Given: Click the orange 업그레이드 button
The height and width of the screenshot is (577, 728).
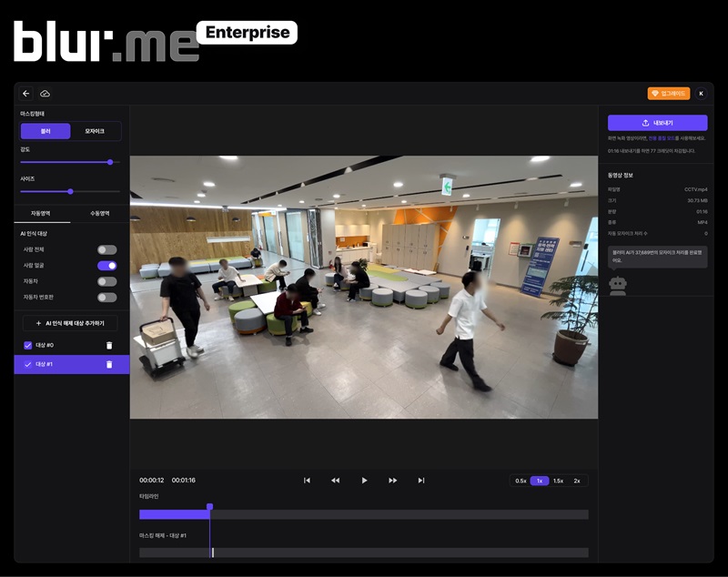Looking at the screenshot, I should (669, 94).
